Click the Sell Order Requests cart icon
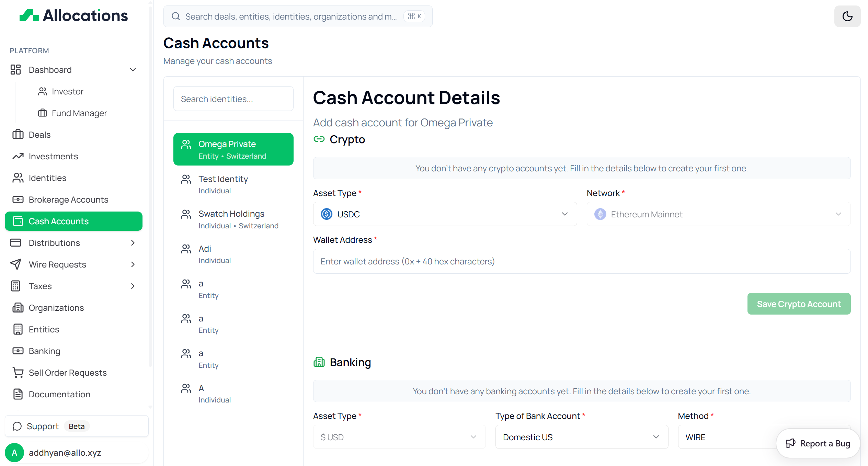868x466 pixels. (18, 373)
